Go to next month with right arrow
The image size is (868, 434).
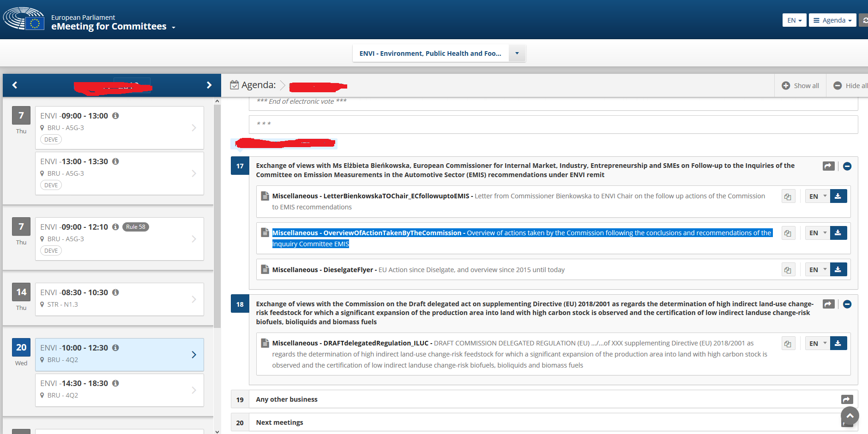pos(209,85)
